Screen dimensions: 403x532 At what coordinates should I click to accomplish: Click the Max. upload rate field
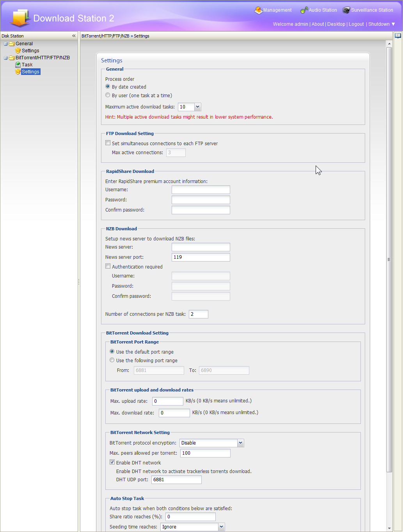click(x=168, y=401)
